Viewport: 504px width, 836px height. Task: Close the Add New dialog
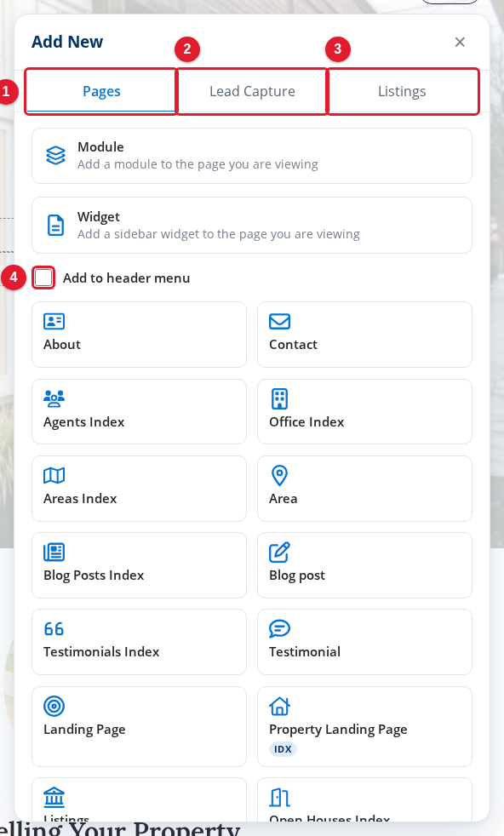pyautogui.click(x=460, y=42)
